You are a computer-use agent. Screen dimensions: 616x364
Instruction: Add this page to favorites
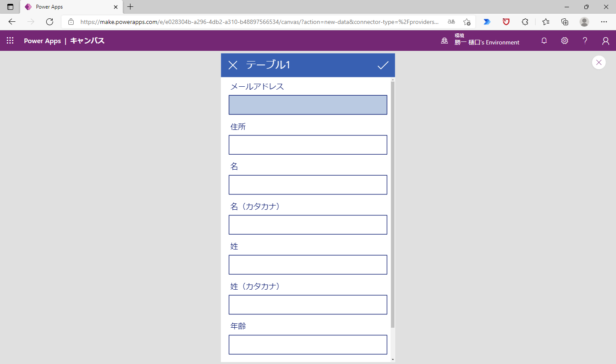click(x=467, y=22)
